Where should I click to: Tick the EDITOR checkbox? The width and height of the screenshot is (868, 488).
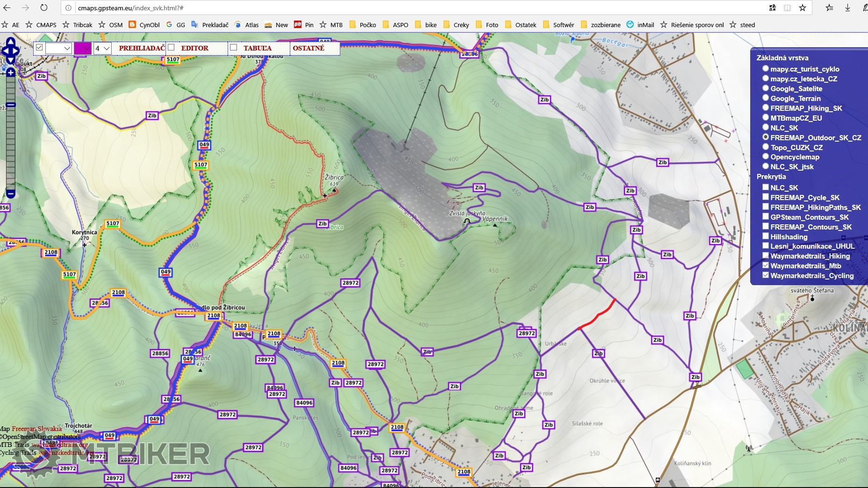(x=171, y=48)
